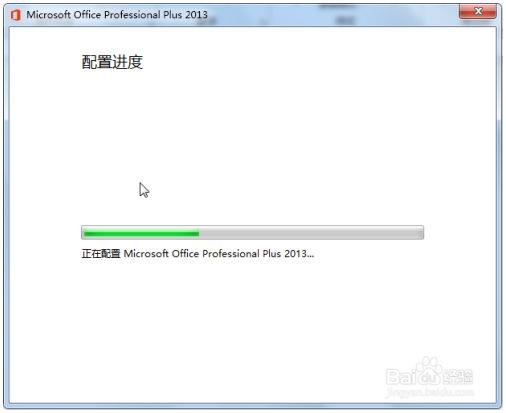
Task: Select the 配置进度 heading text
Action: (x=112, y=62)
